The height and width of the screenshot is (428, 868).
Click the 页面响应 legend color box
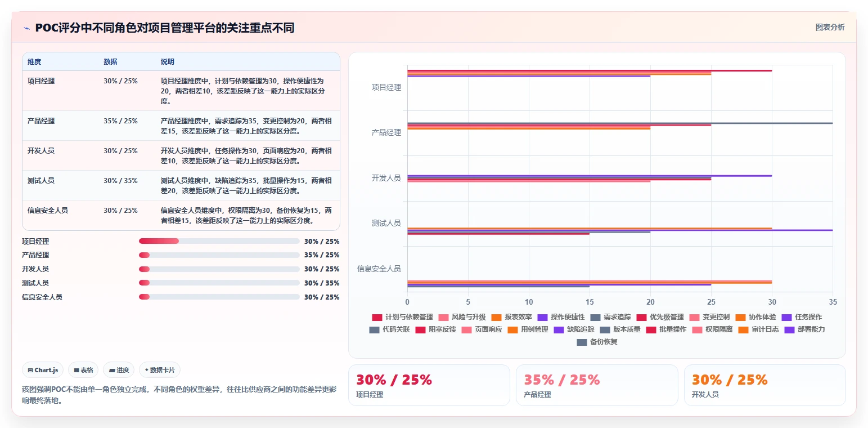point(467,329)
